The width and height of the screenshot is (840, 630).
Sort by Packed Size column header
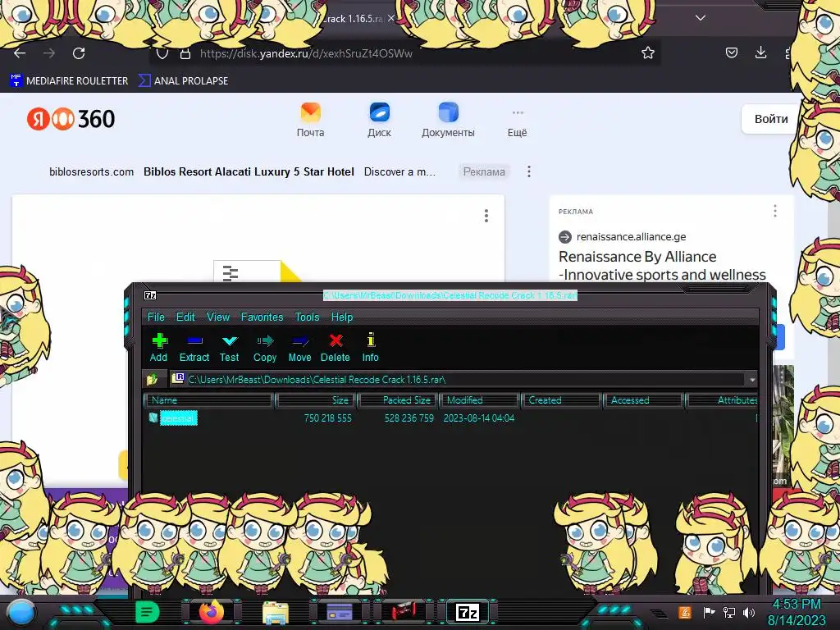[x=398, y=400]
